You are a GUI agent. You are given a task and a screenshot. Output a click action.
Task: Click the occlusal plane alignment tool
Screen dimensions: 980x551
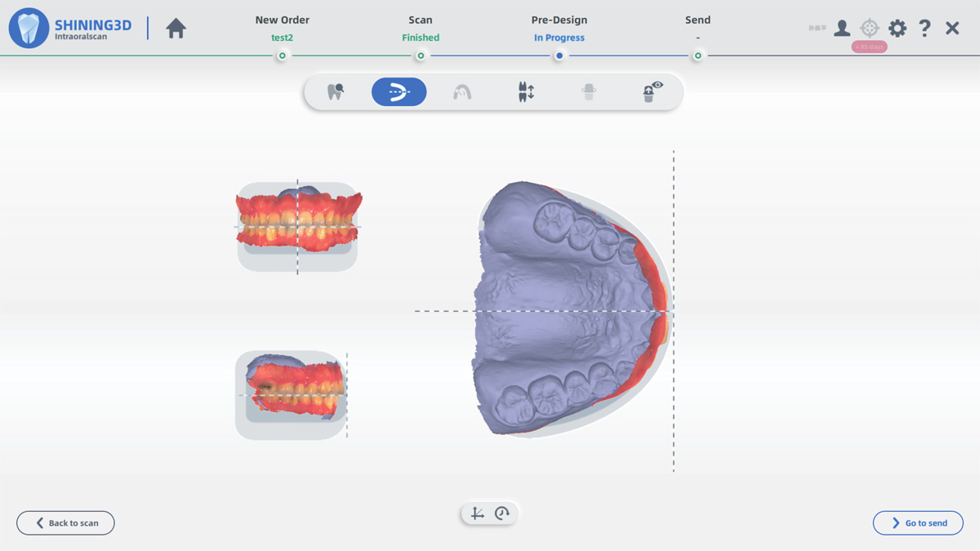(x=399, y=92)
